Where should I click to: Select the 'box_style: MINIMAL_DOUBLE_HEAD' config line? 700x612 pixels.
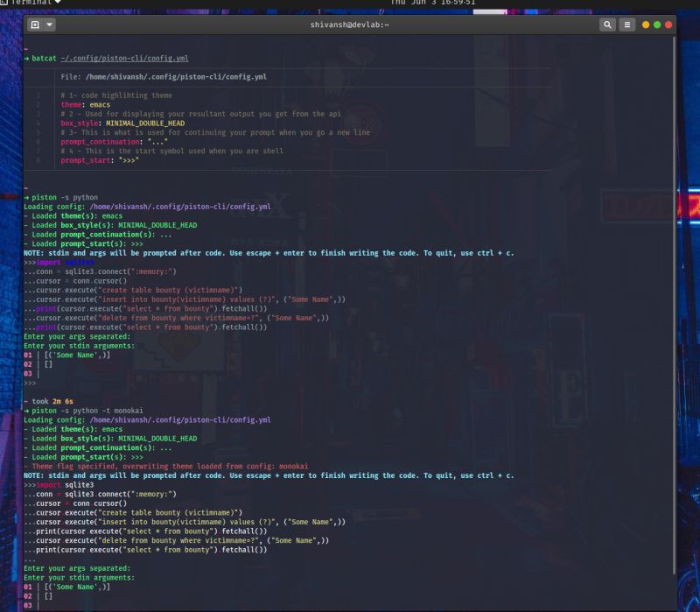click(x=122, y=123)
